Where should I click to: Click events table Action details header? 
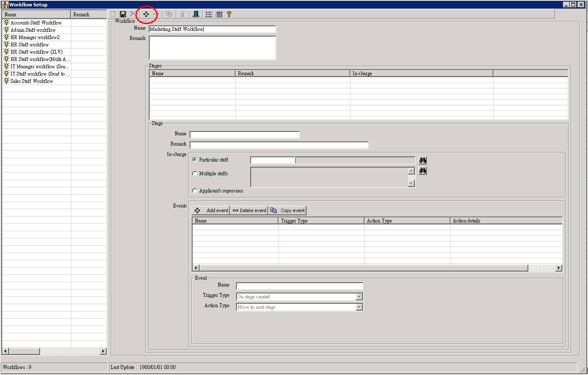pyautogui.click(x=506, y=221)
